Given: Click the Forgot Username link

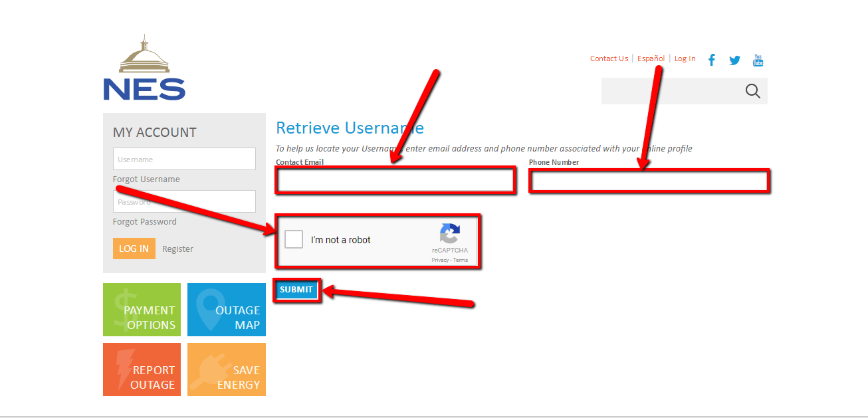Looking at the screenshot, I should pyautogui.click(x=146, y=179).
